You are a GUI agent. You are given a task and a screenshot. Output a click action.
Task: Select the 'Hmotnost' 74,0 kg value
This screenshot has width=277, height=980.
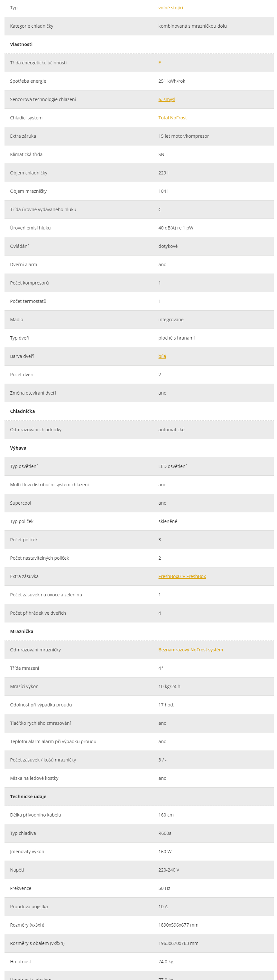(x=165, y=962)
